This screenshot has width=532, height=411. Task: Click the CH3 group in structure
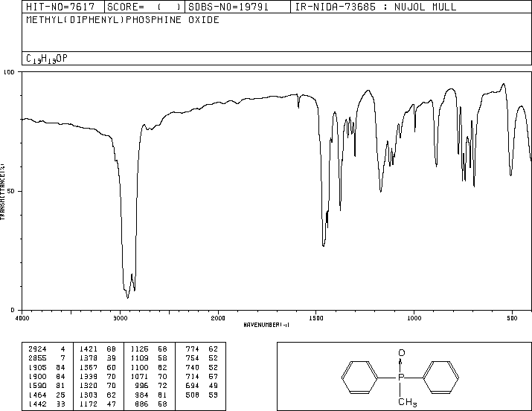[407, 402]
